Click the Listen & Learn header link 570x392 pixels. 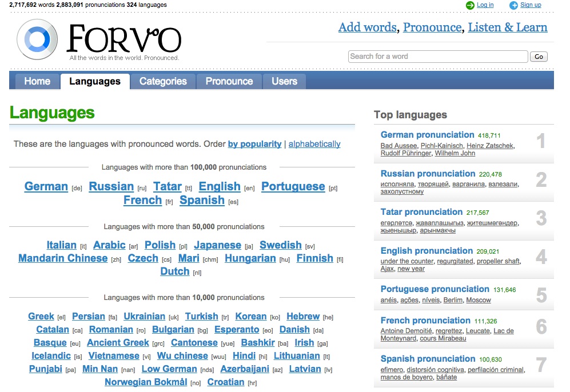[507, 27]
